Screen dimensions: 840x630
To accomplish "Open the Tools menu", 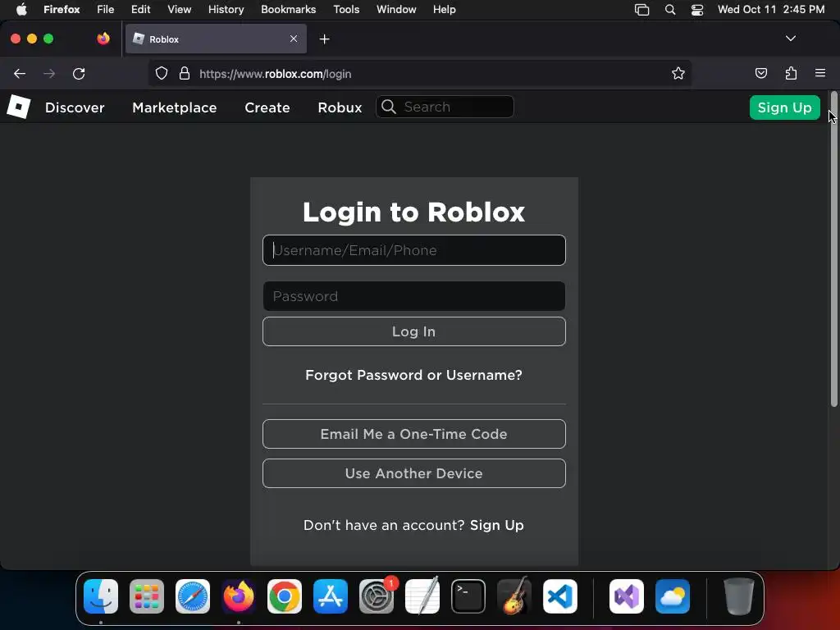I will (346, 9).
